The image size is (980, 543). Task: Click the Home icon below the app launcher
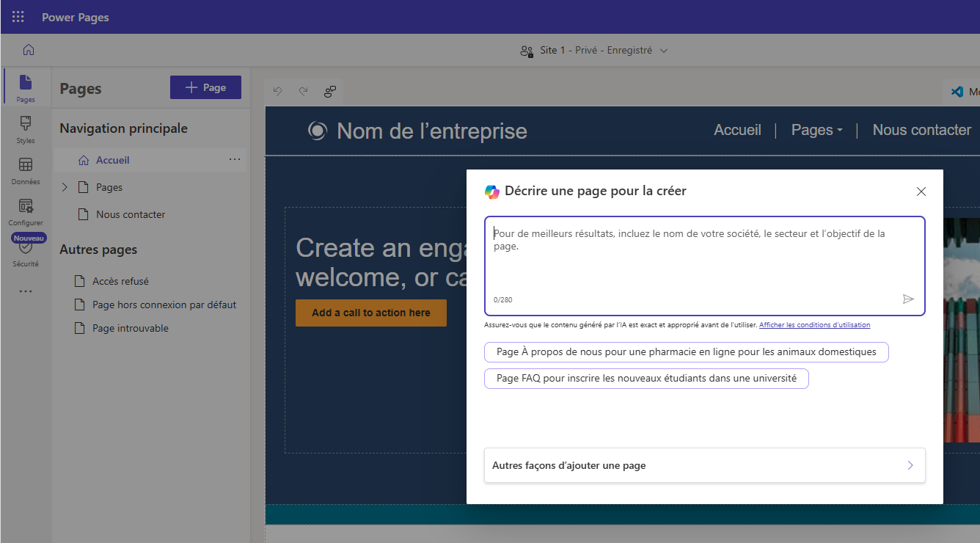[28, 49]
